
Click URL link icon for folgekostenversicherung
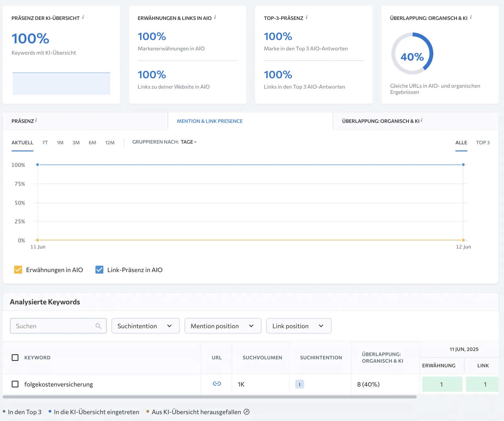[217, 384]
